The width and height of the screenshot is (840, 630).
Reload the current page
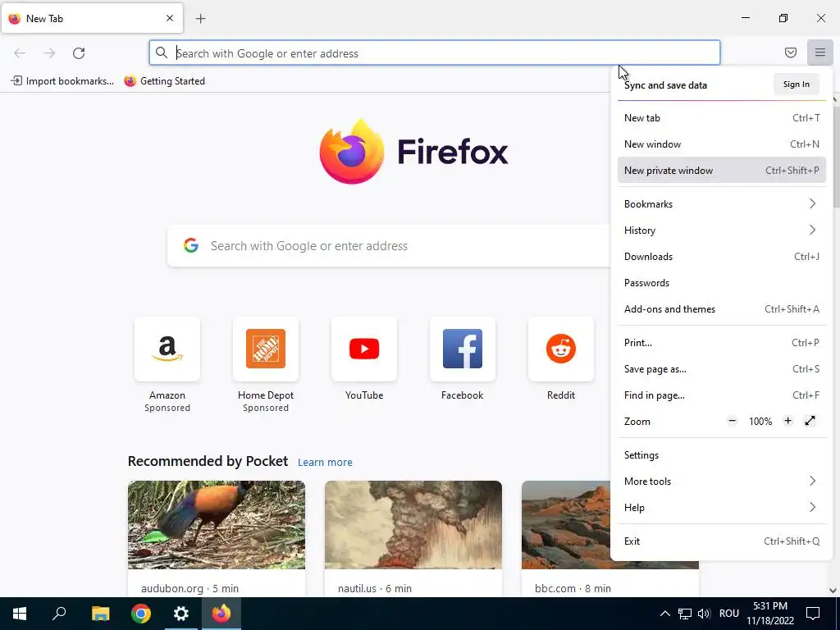[79, 53]
